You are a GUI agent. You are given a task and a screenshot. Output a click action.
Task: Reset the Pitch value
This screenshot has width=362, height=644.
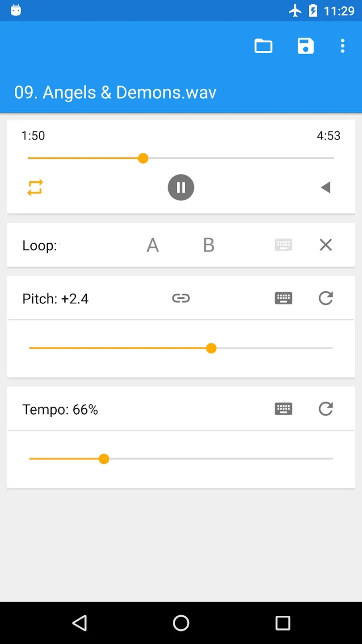click(x=326, y=298)
